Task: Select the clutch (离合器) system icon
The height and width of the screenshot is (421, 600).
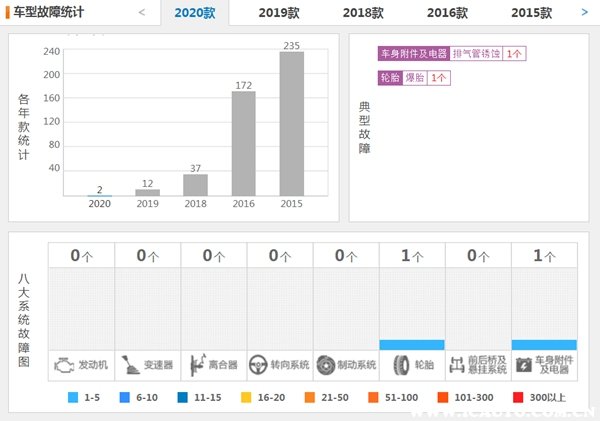Action: pyautogui.click(x=195, y=365)
